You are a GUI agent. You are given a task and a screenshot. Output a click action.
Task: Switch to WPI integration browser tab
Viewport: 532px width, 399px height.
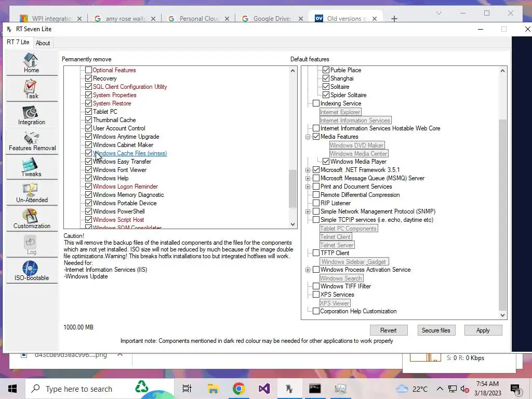[51, 19]
